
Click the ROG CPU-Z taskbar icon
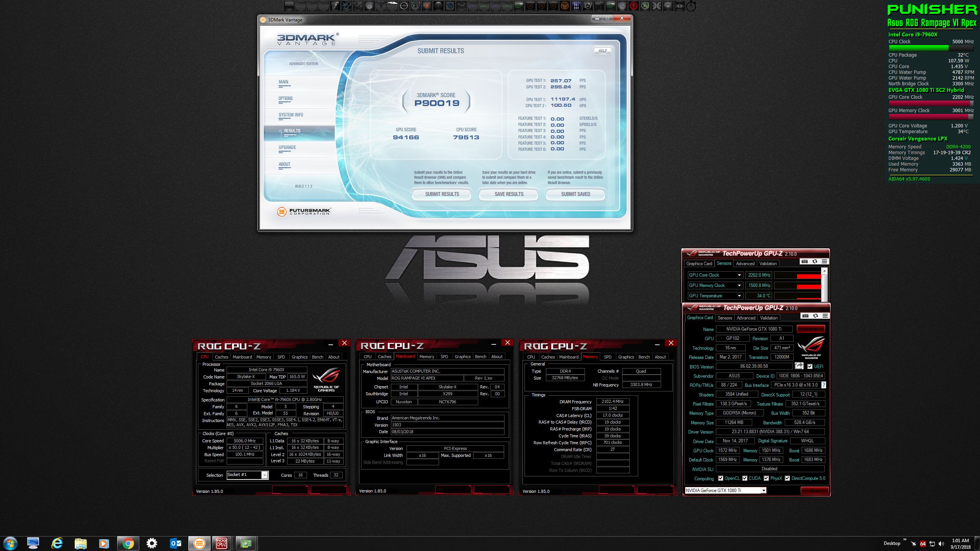pyautogui.click(x=222, y=543)
